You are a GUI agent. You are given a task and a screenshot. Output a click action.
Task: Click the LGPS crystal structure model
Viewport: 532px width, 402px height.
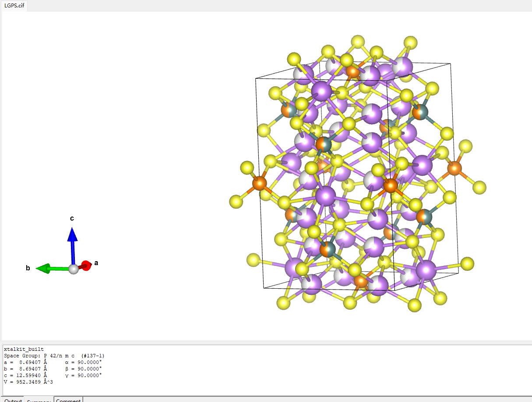358,174
